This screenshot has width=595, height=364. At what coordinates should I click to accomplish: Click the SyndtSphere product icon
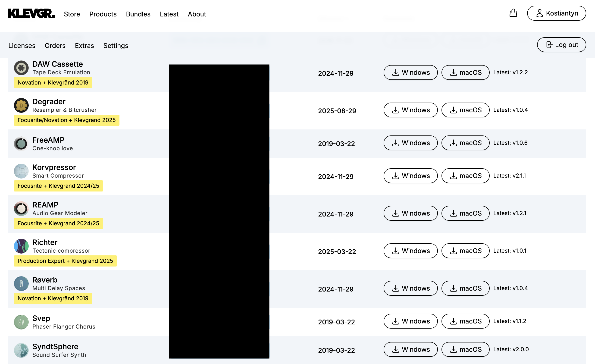[21, 350]
